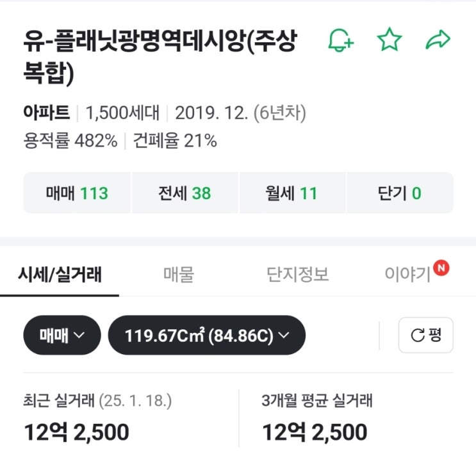Open the 이야기 tab
Screen dimensions: 476x463
click(407, 275)
